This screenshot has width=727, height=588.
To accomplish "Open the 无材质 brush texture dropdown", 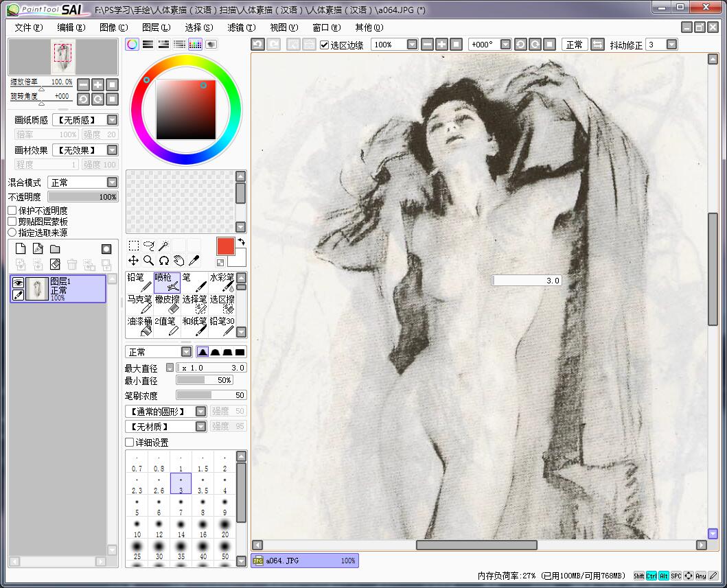I will point(200,426).
